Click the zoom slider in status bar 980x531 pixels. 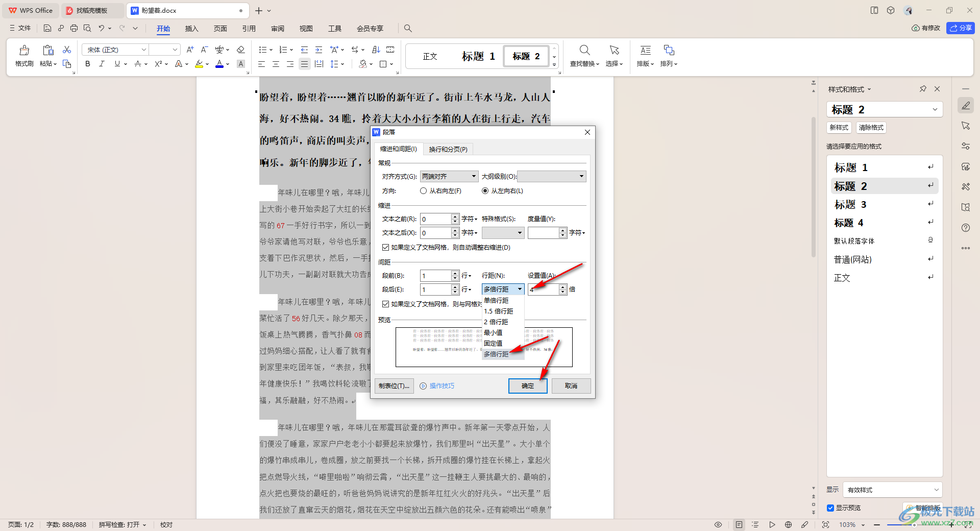914,524
